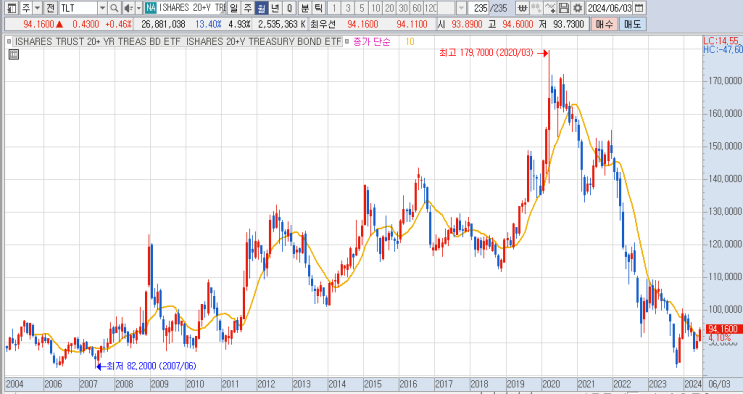
Task: Click the orange 10 moving average period
Action: [x=409, y=42]
